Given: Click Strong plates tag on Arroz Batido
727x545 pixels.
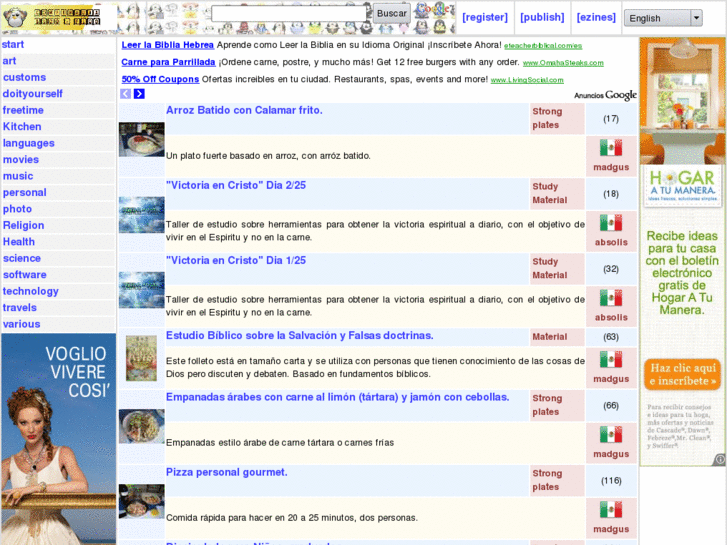Looking at the screenshot, I should 547,118.
